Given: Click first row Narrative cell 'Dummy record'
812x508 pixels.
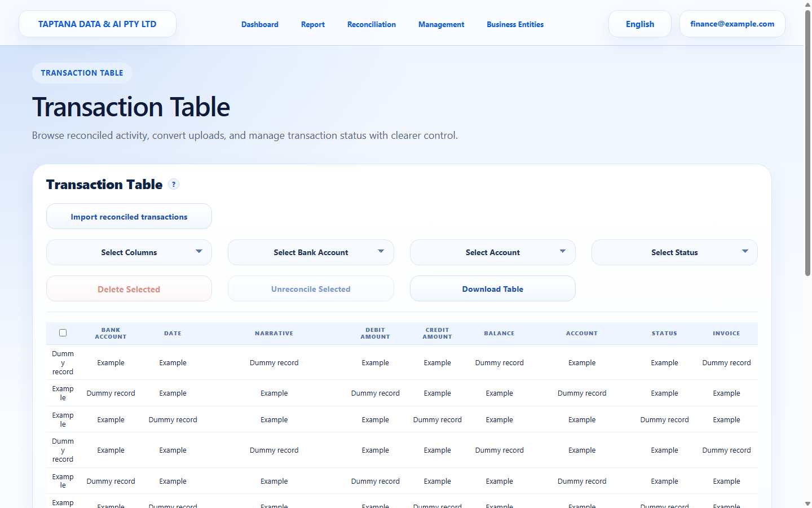Looking at the screenshot, I should [x=274, y=362].
